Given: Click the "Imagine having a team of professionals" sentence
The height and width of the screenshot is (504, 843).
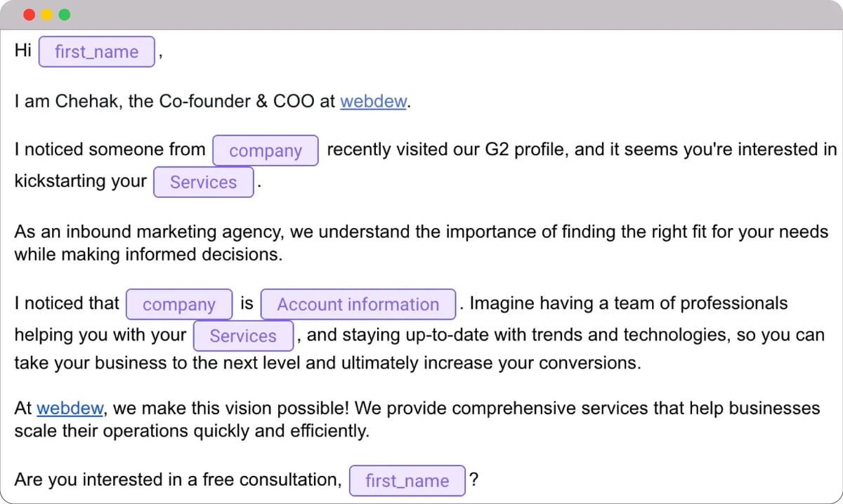Looking at the screenshot, I should tap(628, 304).
